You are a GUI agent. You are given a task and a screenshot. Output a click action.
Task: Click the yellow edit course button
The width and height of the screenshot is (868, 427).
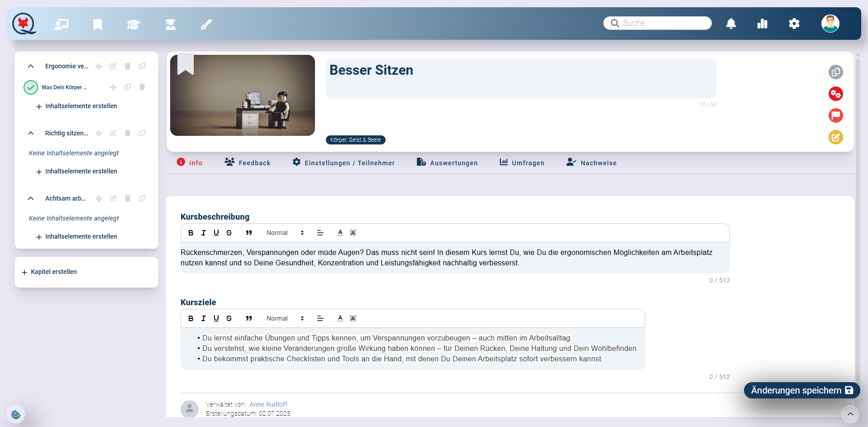coord(836,137)
